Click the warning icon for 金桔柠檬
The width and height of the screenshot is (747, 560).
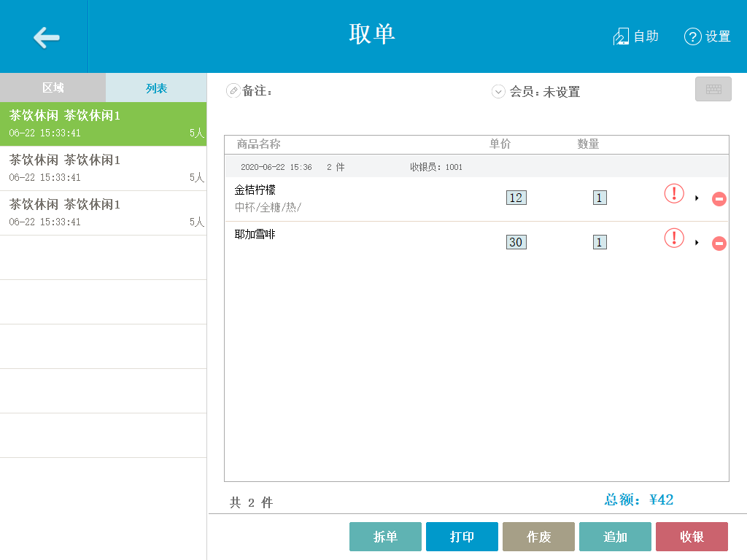(674, 193)
